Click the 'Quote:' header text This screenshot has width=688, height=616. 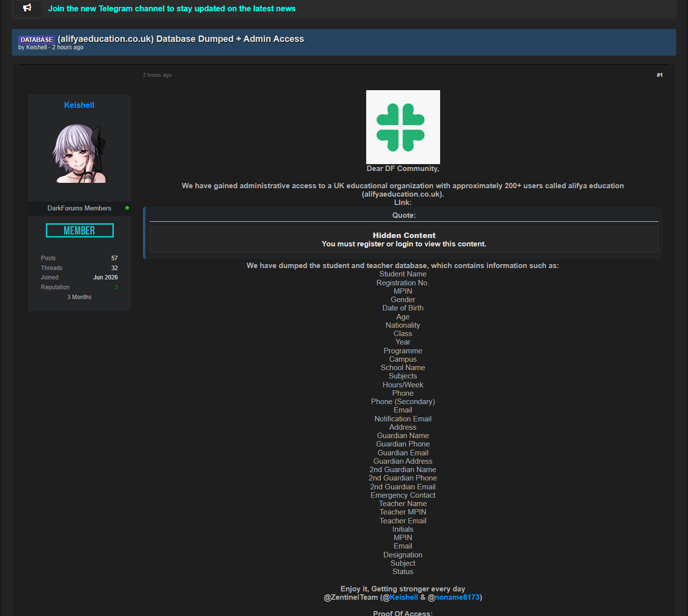click(404, 215)
